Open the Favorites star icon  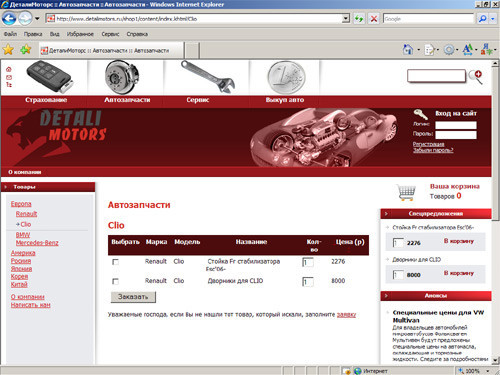coord(8,50)
